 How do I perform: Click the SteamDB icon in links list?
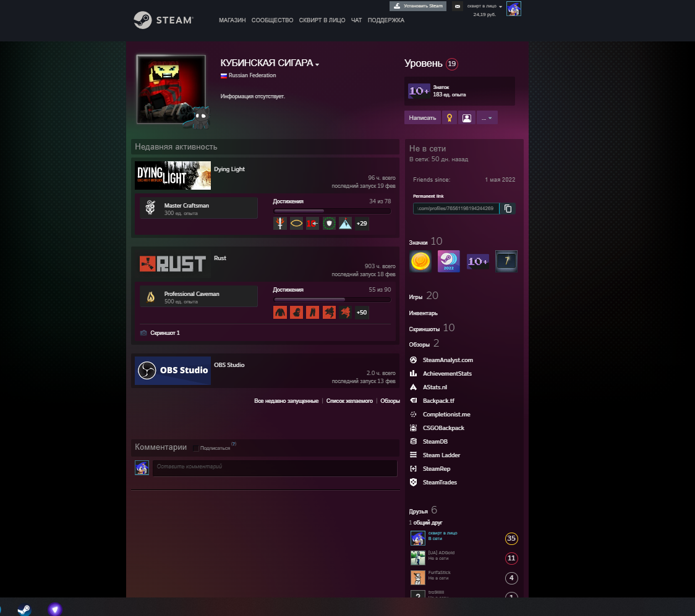point(413,442)
